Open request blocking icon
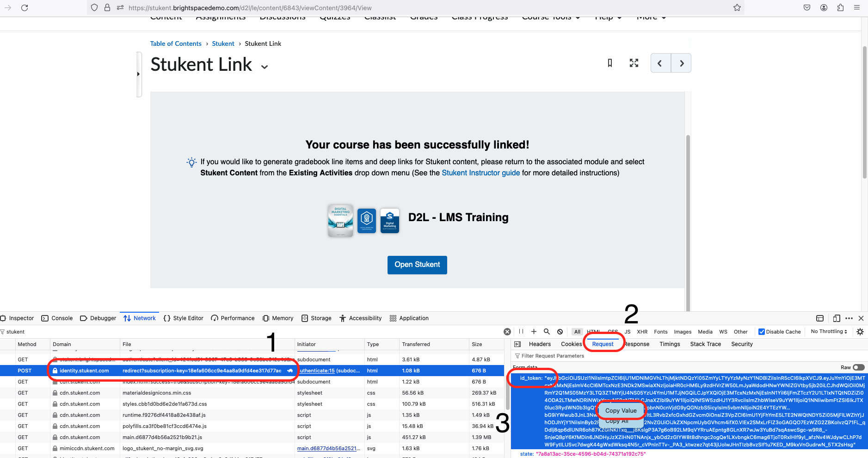 coord(560,332)
